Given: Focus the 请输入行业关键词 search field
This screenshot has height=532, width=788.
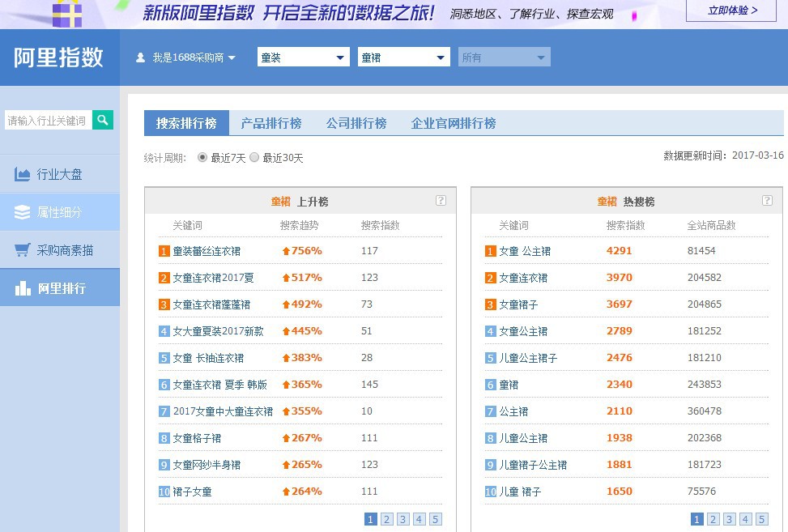Looking at the screenshot, I should pos(49,121).
